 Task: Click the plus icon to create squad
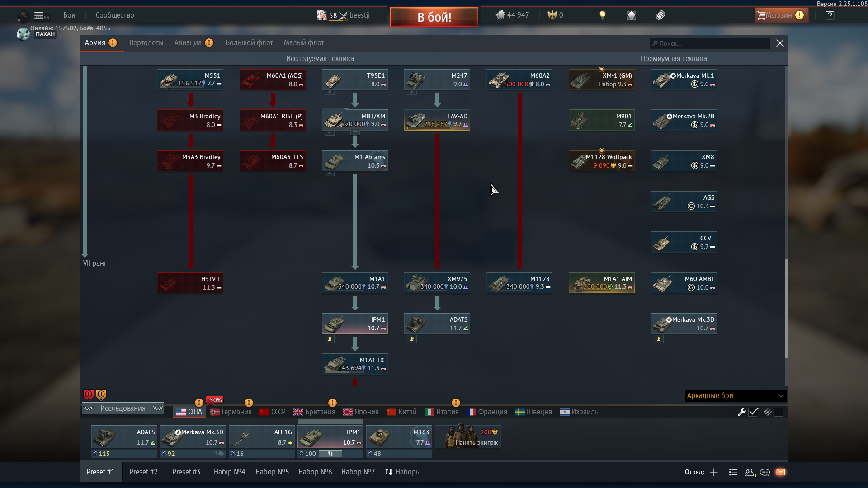714,472
